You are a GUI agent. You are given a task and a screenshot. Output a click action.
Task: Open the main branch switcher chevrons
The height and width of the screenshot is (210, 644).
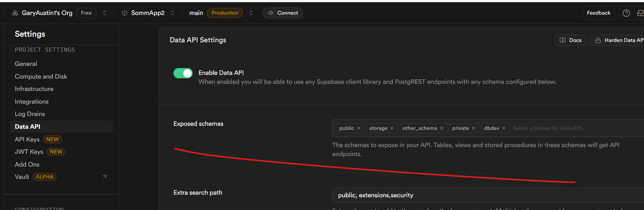[x=251, y=13]
